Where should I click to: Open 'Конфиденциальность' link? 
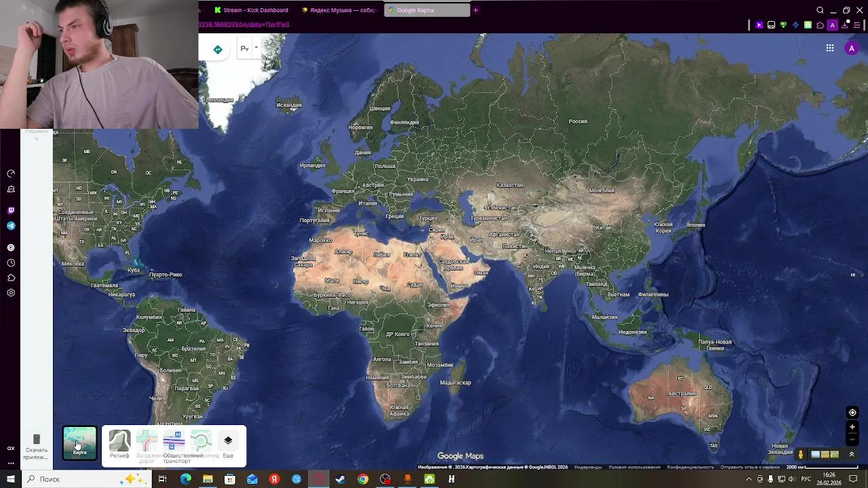point(690,467)
